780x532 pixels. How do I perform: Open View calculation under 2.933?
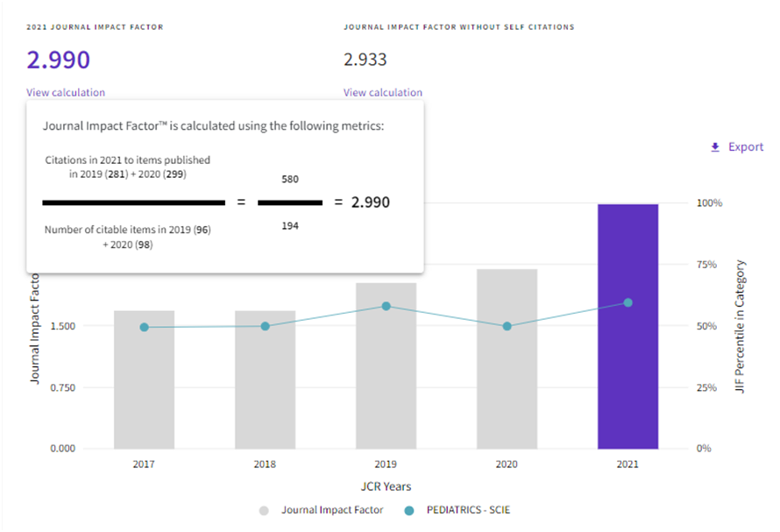pyautogui.click(x=383, y=92)
